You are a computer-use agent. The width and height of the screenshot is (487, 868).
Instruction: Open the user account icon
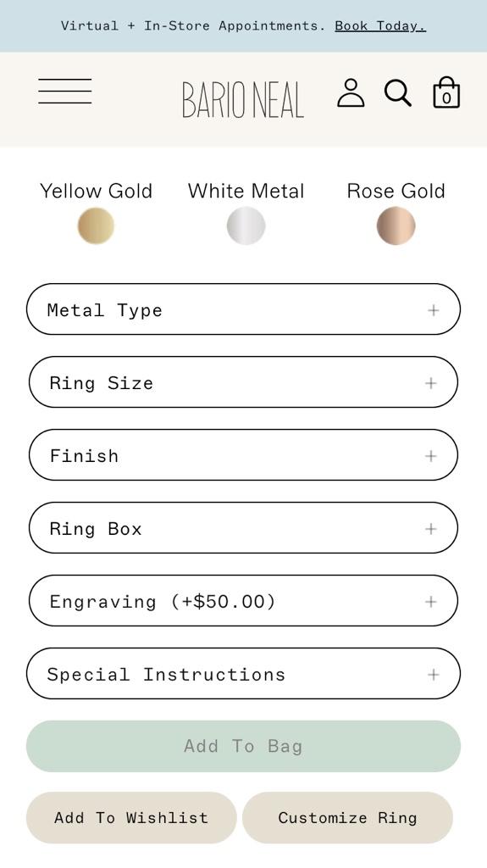coord(351,92)
